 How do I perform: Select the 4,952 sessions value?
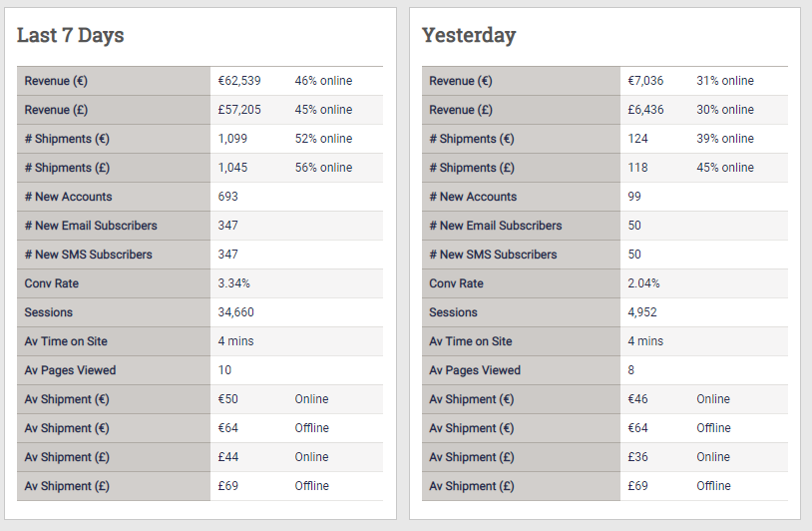click(x=642, y=312)
